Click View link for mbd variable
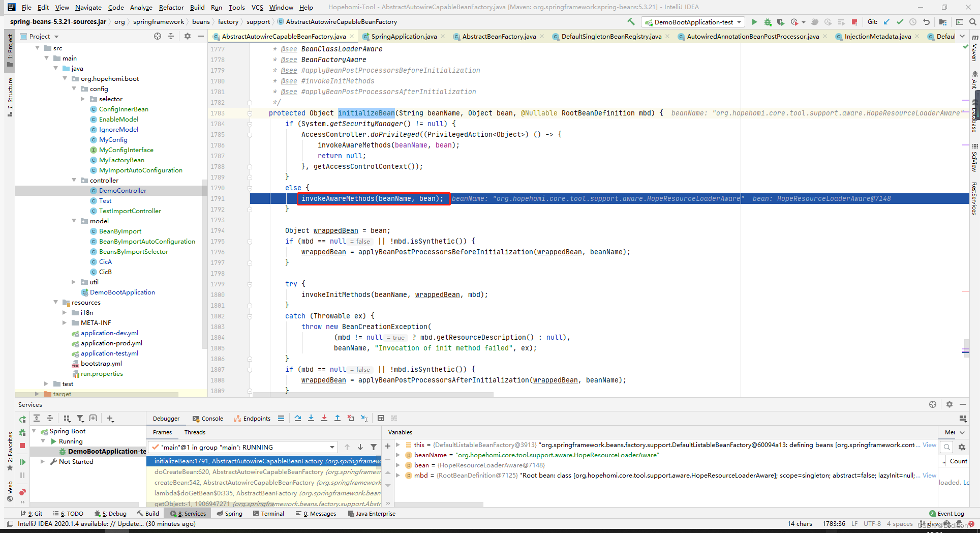 [929, 475]
